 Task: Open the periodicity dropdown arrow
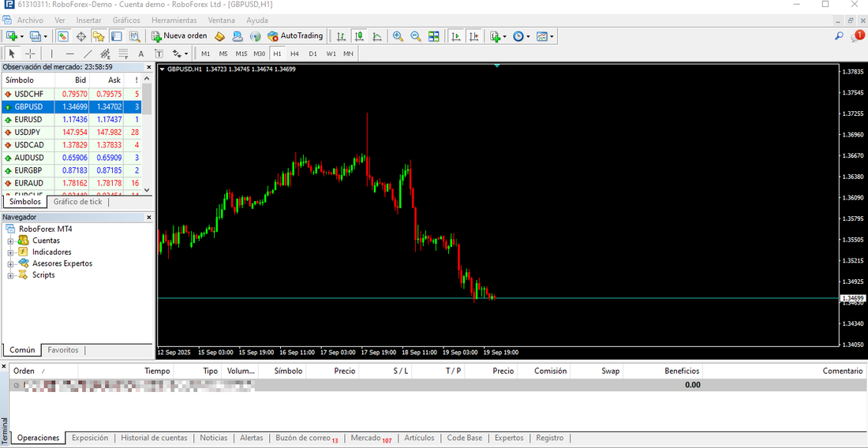tap(528, 36)
